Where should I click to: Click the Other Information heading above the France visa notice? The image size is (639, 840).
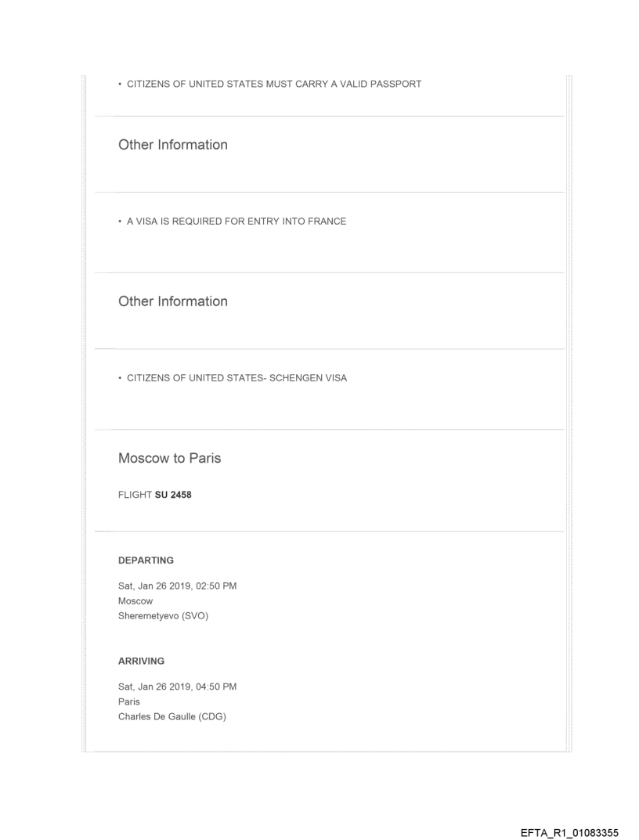tap(173, 145)
